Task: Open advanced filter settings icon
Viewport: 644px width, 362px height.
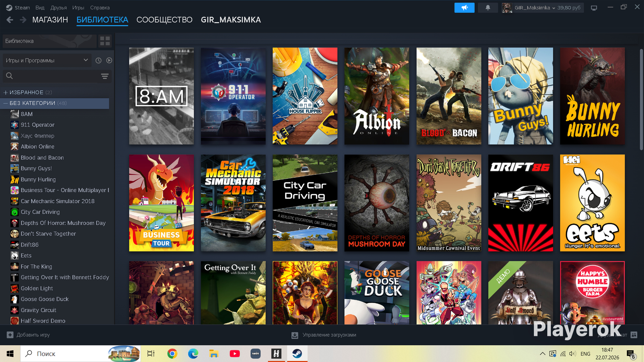Action: coord(105,76)
